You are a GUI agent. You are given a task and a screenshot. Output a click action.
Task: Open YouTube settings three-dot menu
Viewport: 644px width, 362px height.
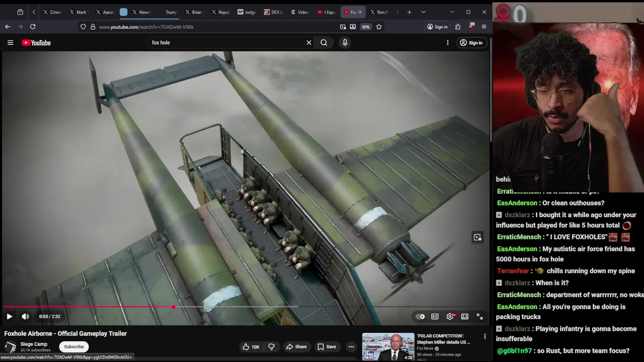pos(448,43)
